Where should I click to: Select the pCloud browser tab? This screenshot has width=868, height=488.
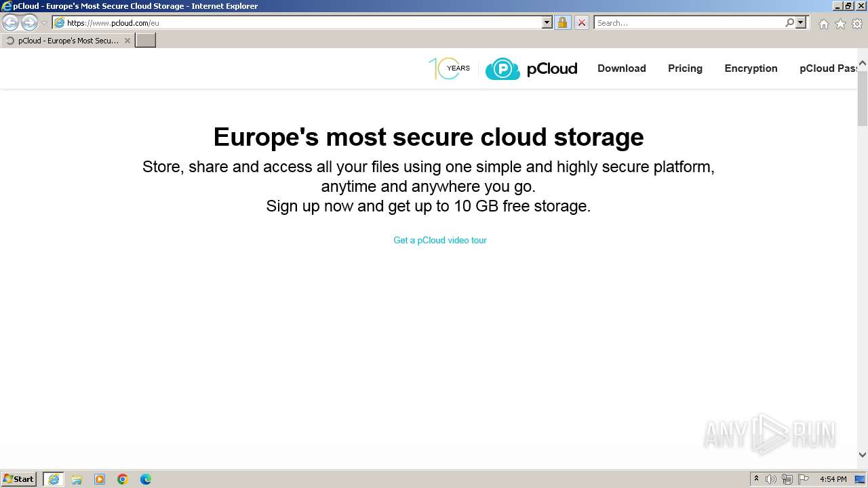pos(66,41)
